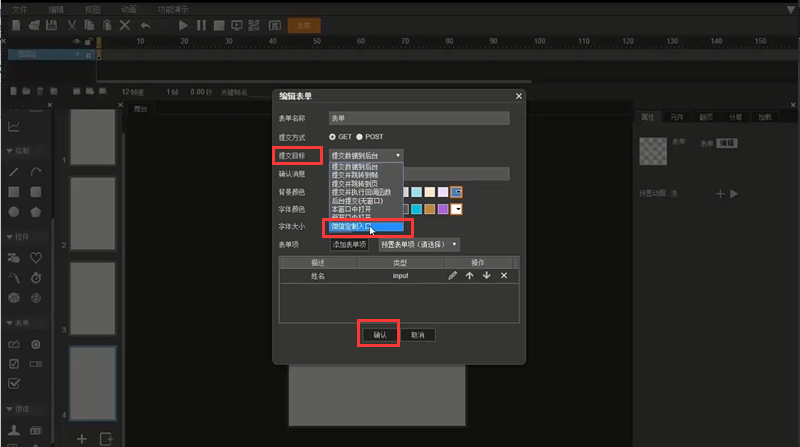Select the checkbox form component icon

click(x=14, y=364)
